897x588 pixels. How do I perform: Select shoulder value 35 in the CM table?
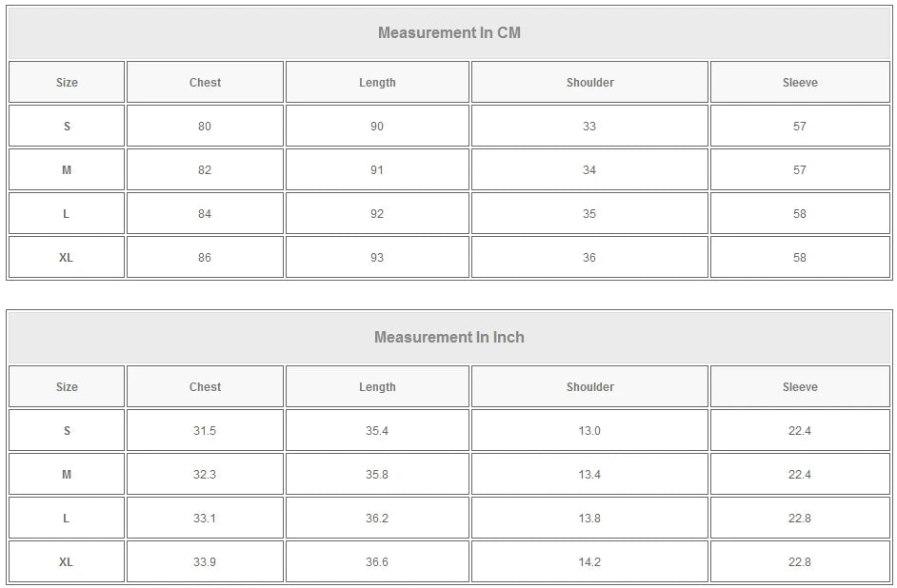tap(589, 214)
